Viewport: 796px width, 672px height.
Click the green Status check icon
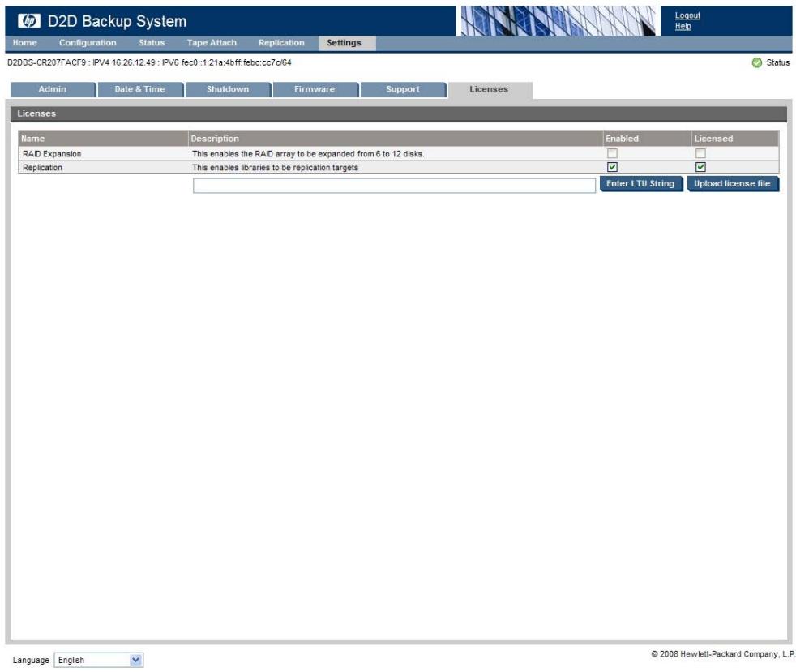756,62
